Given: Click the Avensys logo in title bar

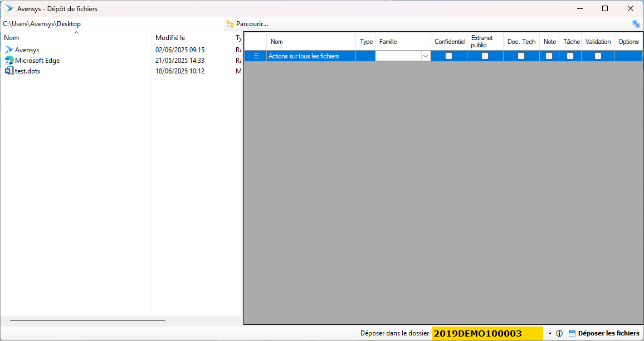Looking at the screenshot, I should point(9,9).
